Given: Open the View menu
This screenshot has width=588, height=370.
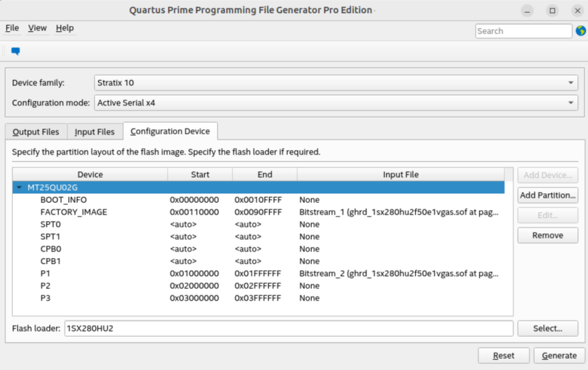Looking at the screenshot, I should click(37, 28).
